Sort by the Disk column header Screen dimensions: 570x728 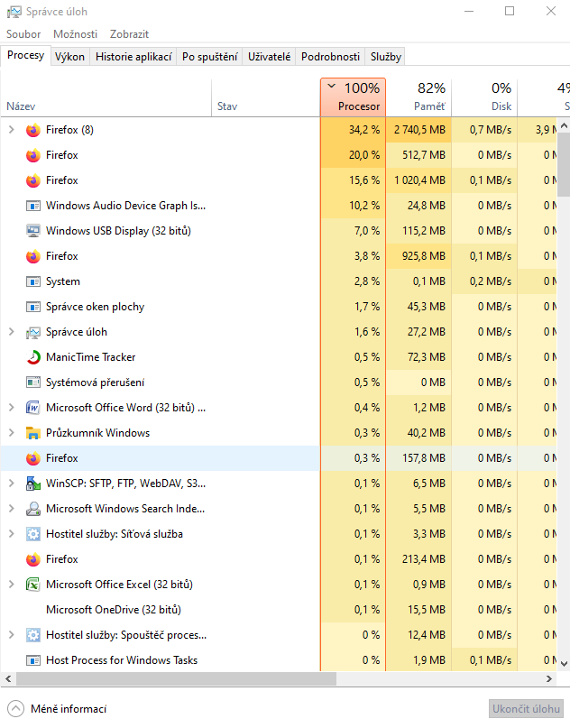point(484,97)
